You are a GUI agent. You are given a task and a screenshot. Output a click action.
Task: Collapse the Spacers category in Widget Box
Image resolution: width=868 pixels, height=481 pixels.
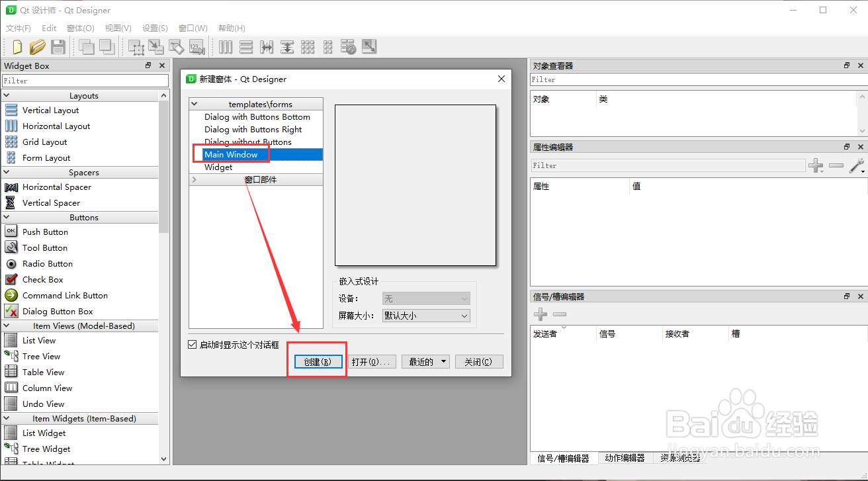click(x=6, y=172)
